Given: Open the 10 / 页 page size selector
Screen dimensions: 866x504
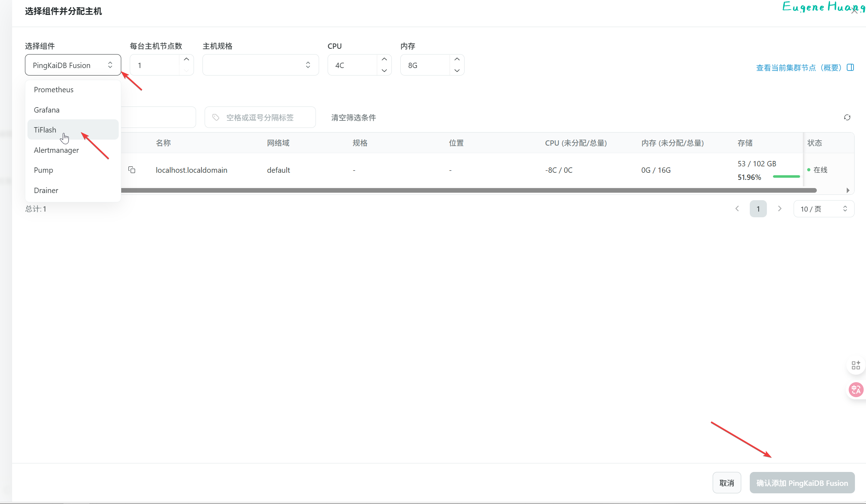Looking at the screenshot, I should (824, 209).
